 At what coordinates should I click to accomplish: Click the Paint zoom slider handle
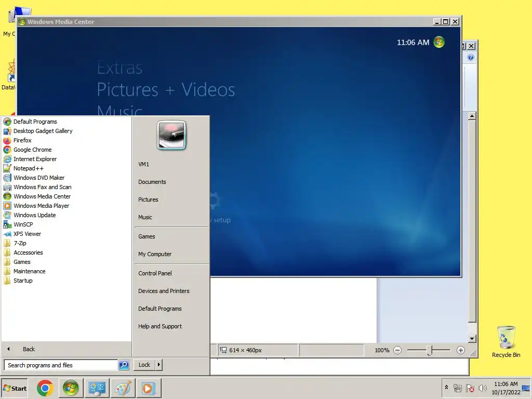429,351
